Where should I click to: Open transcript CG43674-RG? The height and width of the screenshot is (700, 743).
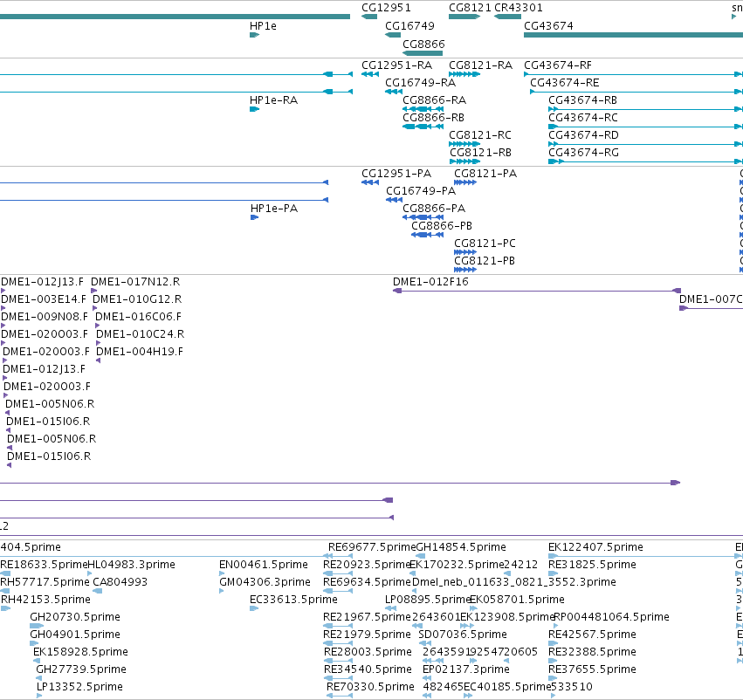pyautogui.click(x=583, y=153)
